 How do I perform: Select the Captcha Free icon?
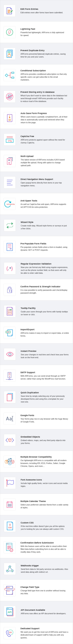tap(9, 140)
